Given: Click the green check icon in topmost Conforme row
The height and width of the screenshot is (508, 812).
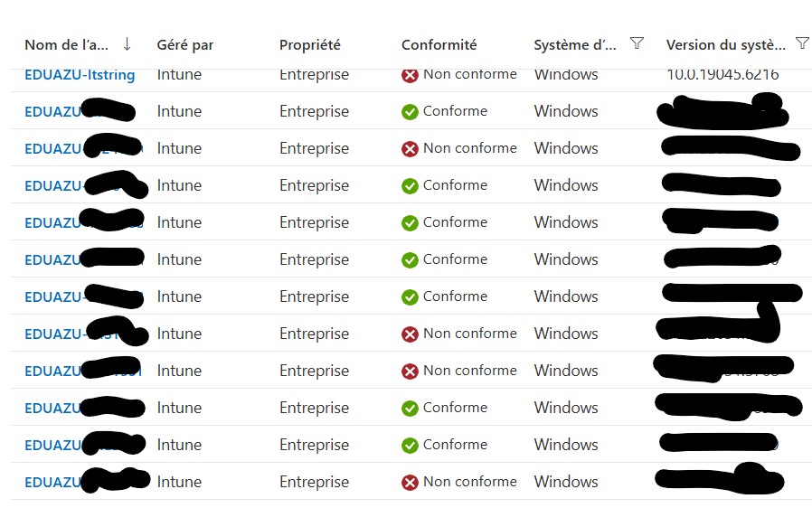Looking at the screenshot, I should (x=410, y=112).
